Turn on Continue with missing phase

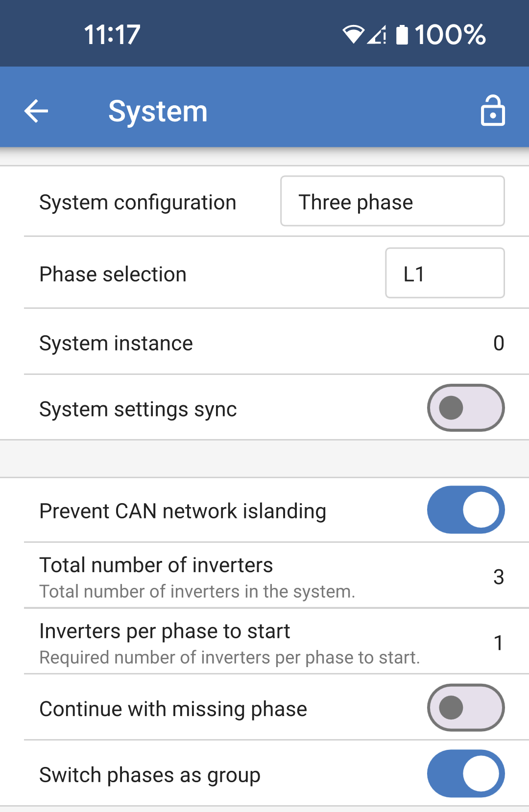[465, 708]
